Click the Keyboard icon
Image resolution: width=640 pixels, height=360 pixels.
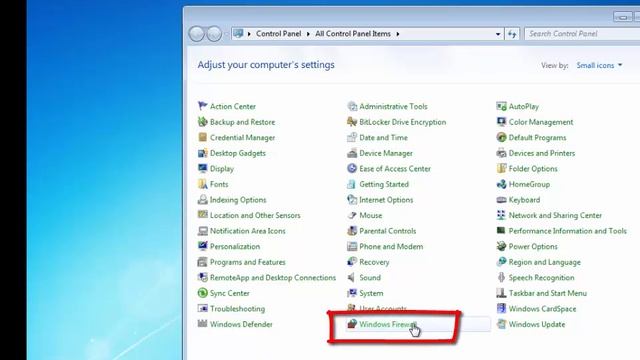point(501,200)
